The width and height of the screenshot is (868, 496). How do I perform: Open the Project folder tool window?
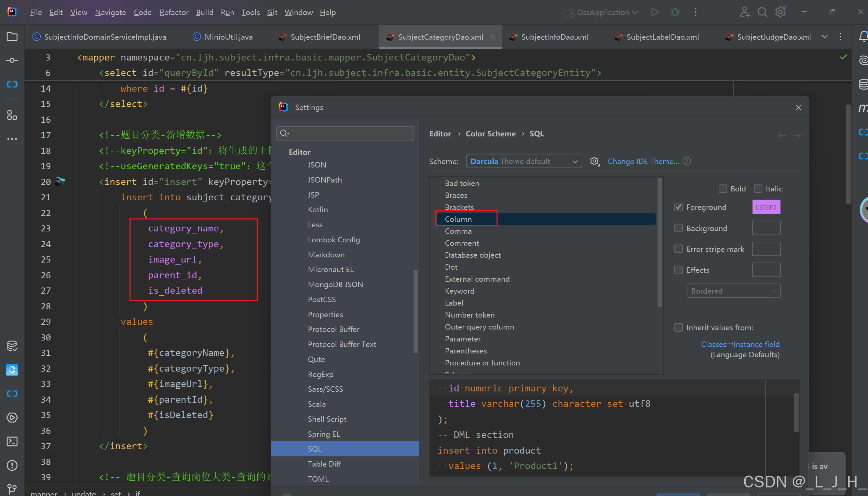click(12, 36)
